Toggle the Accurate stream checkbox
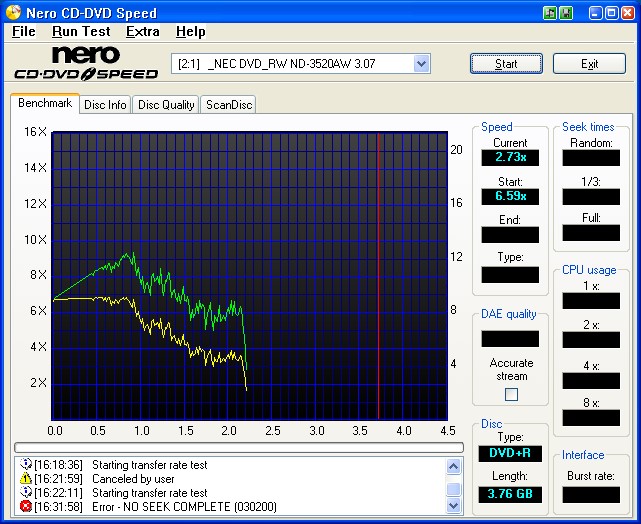This screenshot has width=641, height=524. click(511, 394)
